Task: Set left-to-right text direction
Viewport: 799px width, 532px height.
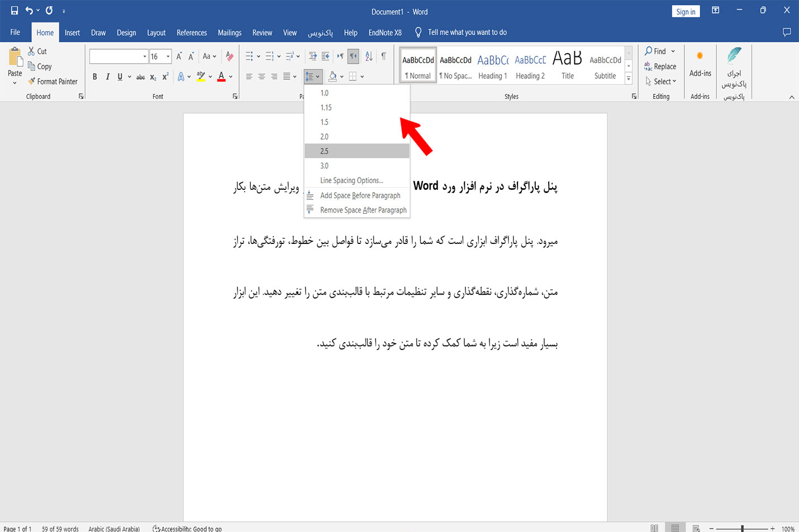Action: click(x=340, y=56)
